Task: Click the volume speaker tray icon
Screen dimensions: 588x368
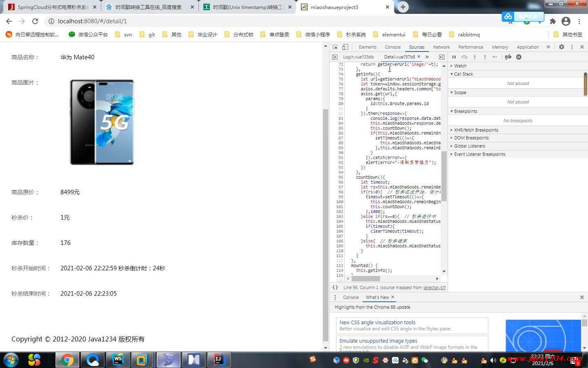Action: click(493, 360)
